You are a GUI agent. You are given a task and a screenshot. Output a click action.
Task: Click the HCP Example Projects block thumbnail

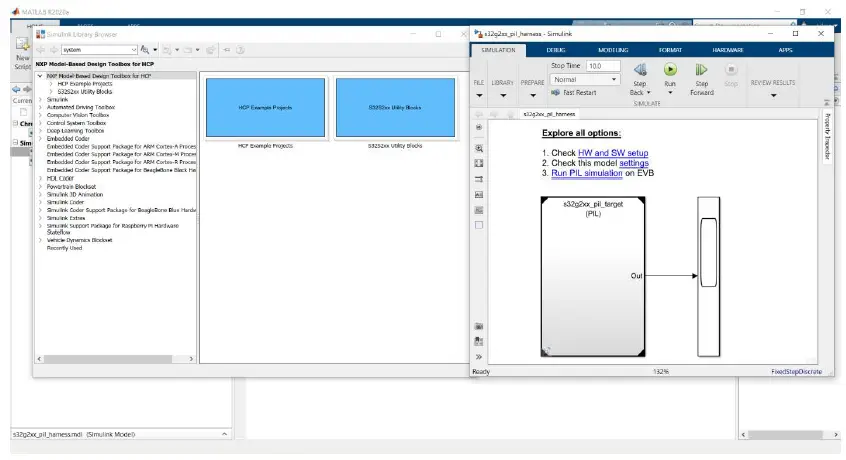coord(265,107)
